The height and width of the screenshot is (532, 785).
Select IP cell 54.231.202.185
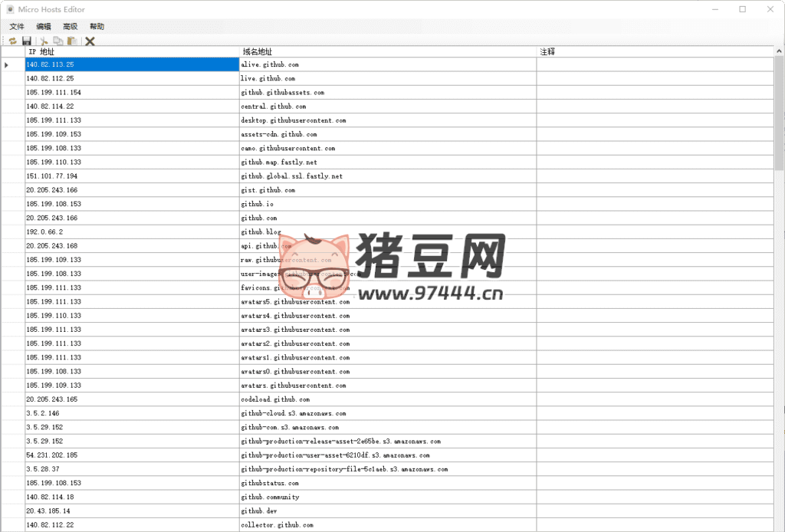(x=132, y=455)
